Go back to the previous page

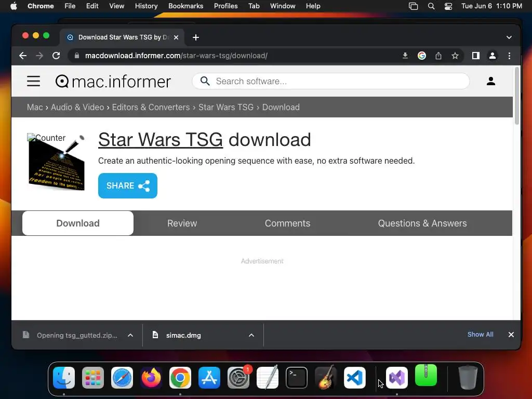tap(23, 56)
